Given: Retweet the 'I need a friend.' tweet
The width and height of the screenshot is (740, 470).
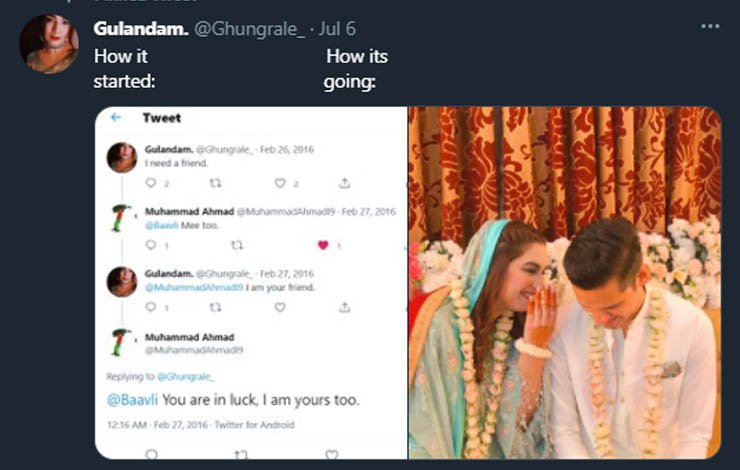Looking at the screenshot, I should tap(214, 183).
